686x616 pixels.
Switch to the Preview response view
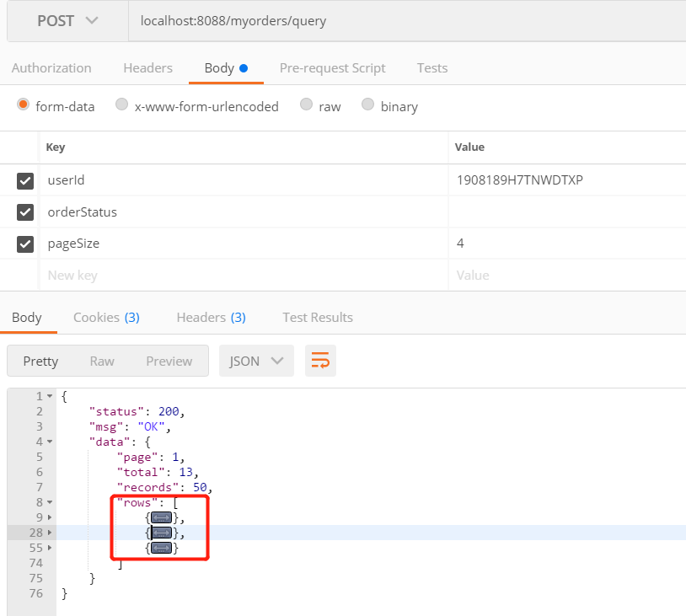click(169, 362)
